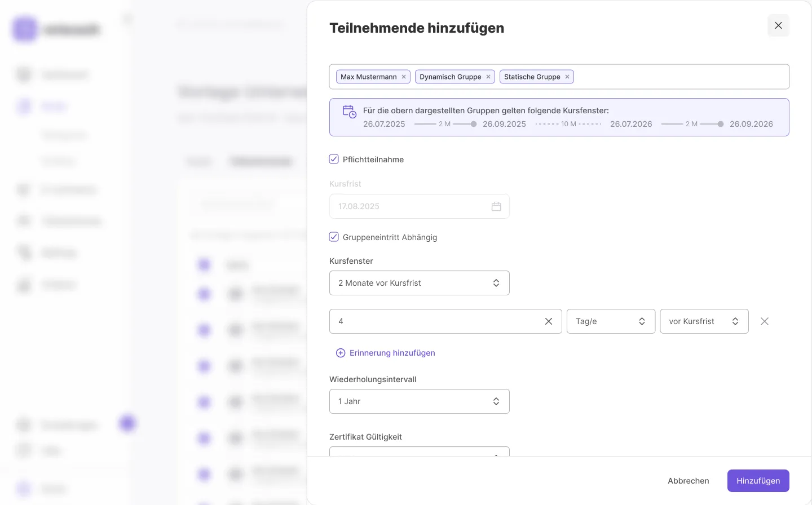This screenshot has height=505, width=812.
Task: Click the plus icon next to Erinnerung hinzufügen
Action: pyautogui.click(x=341, y=353)
